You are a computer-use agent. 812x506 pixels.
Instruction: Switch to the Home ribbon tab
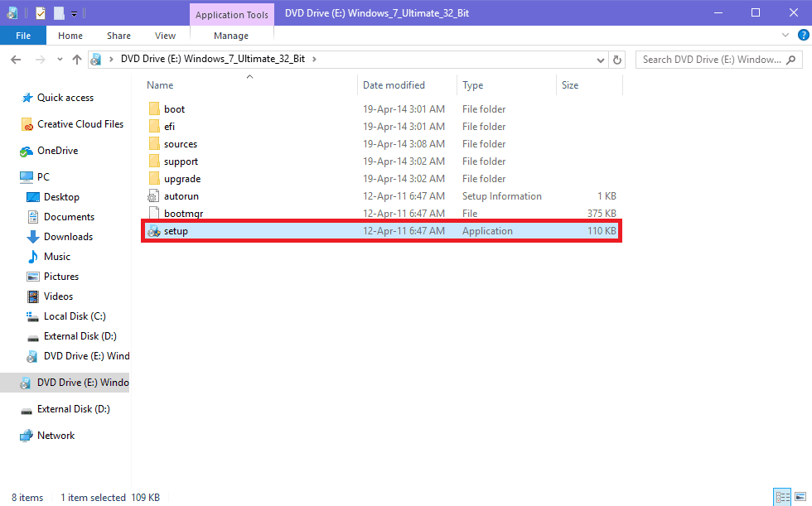70,35
